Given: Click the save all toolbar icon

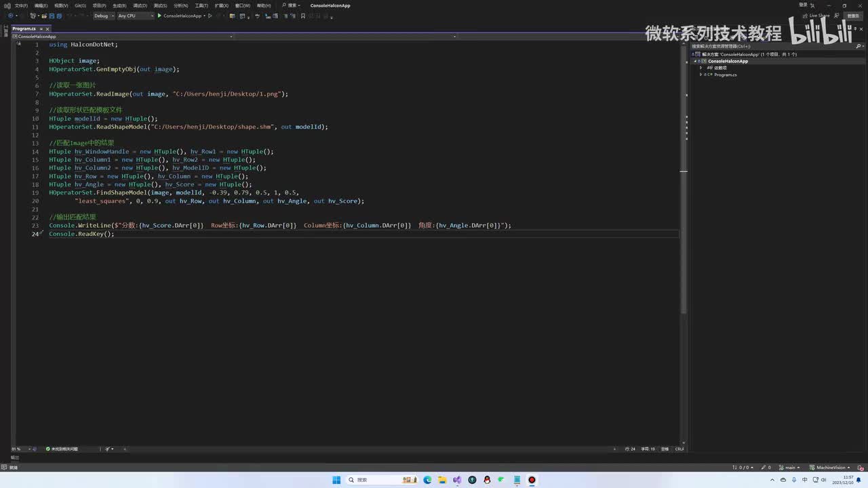Looking at the screenshot, I should point(59,16).
